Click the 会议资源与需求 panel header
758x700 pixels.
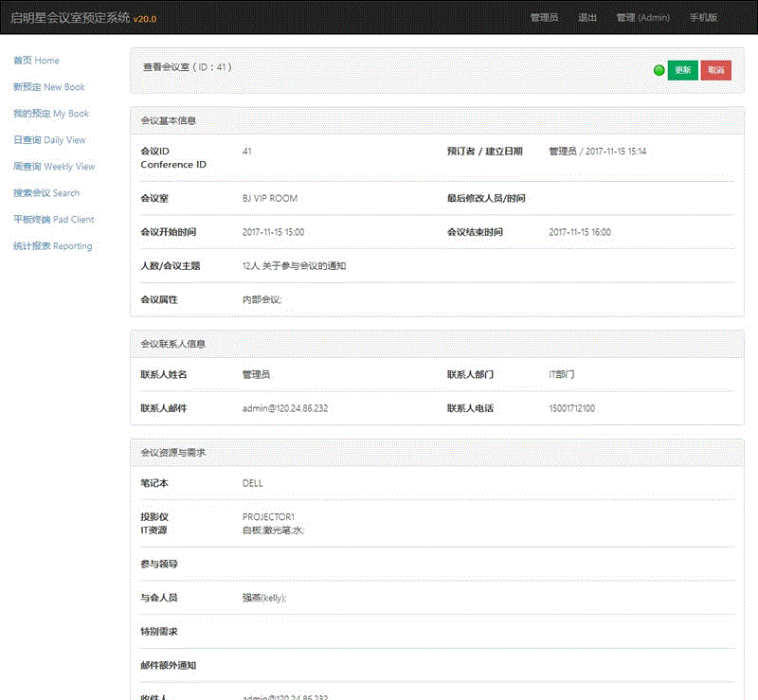[172, 453]
